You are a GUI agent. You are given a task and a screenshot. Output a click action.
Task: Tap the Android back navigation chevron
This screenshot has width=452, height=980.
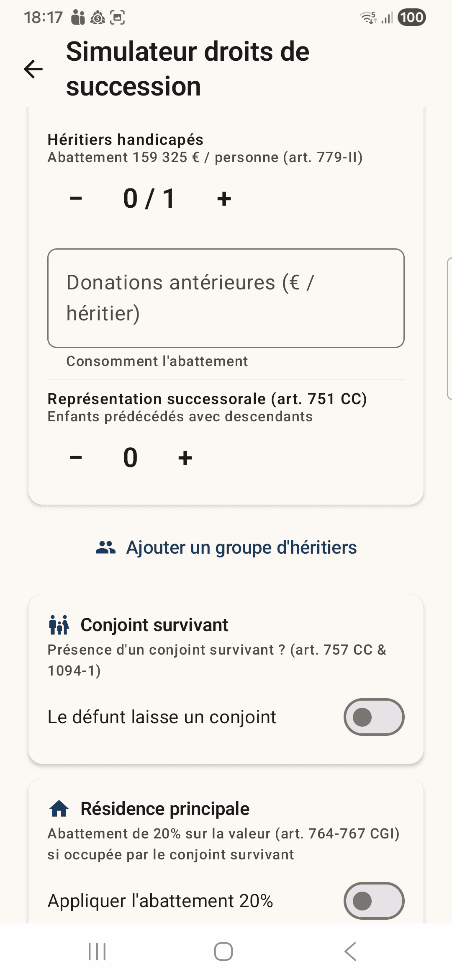pyautogui.click(x=350, y=952)
